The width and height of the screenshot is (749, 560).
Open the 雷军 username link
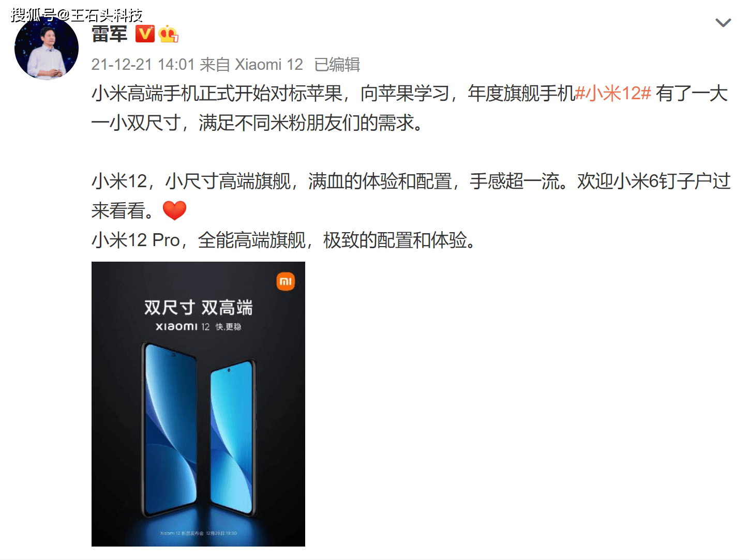click(109, 34)
